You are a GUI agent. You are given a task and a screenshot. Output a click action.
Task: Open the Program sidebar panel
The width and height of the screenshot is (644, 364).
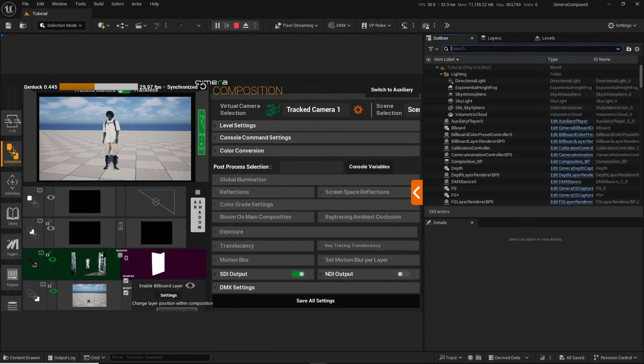[12, 277]
